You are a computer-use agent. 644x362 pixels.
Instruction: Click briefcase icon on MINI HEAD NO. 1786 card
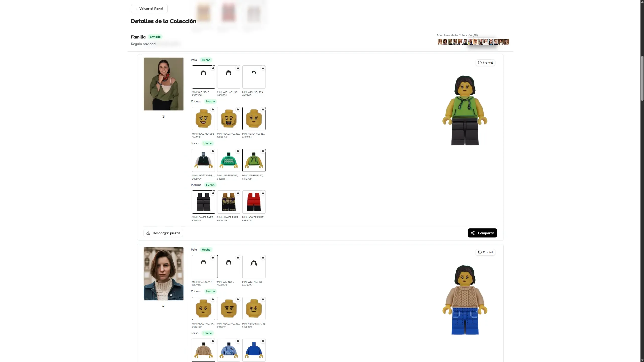coord(263,299)
